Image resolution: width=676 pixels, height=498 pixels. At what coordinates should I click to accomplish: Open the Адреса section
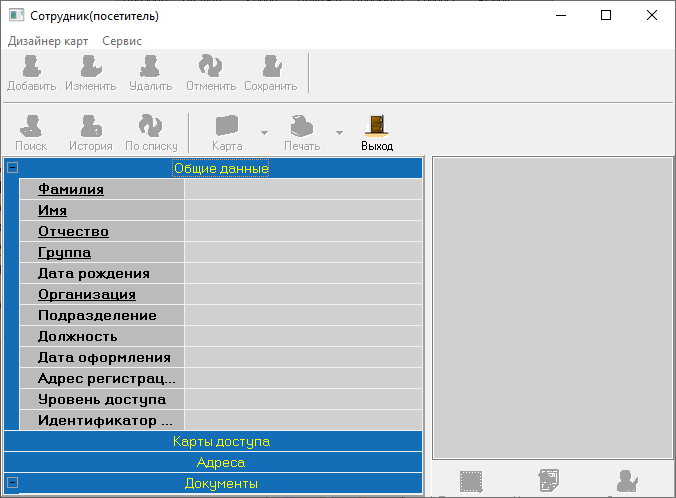(213, 462)
